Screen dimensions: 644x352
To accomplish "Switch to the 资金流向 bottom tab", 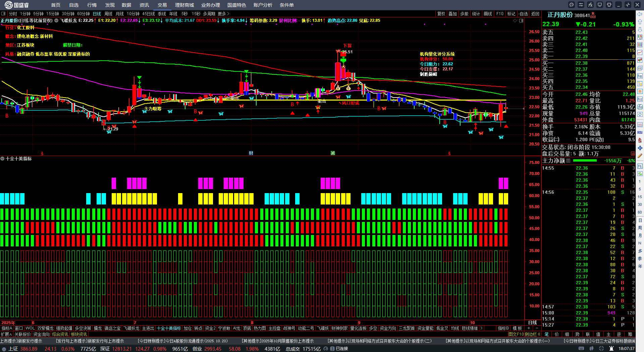I will 41,334.
